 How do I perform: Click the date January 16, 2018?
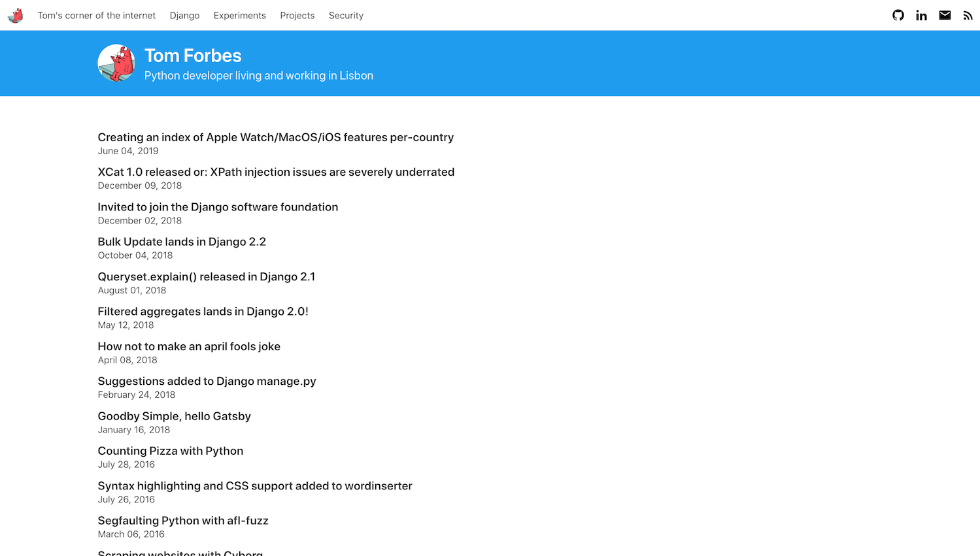(134, 430)
